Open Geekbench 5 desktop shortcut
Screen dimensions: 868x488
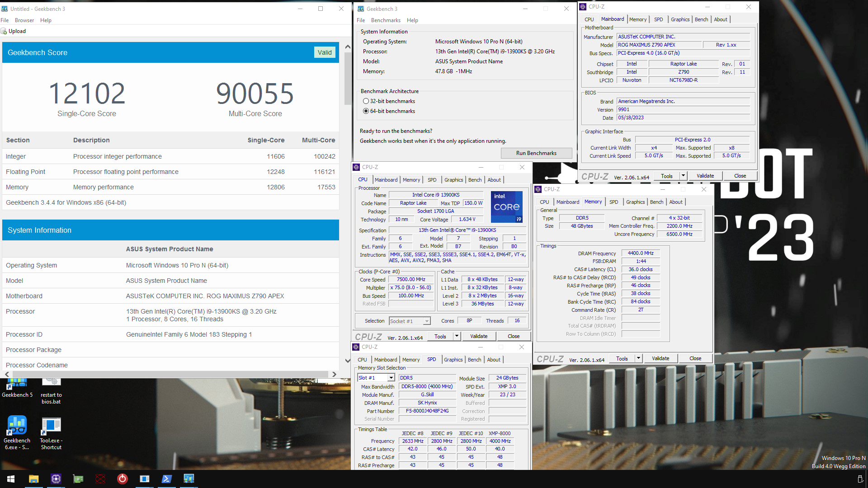(x=17, y=389)
